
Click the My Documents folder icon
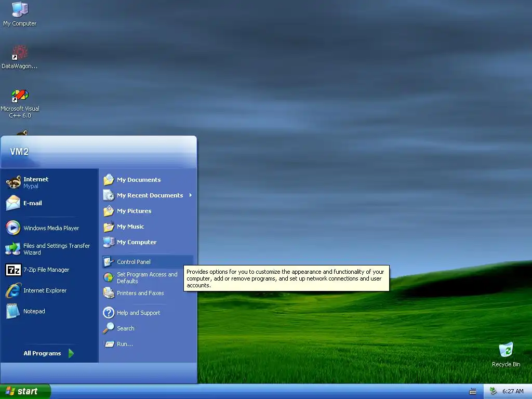point(109,180)
